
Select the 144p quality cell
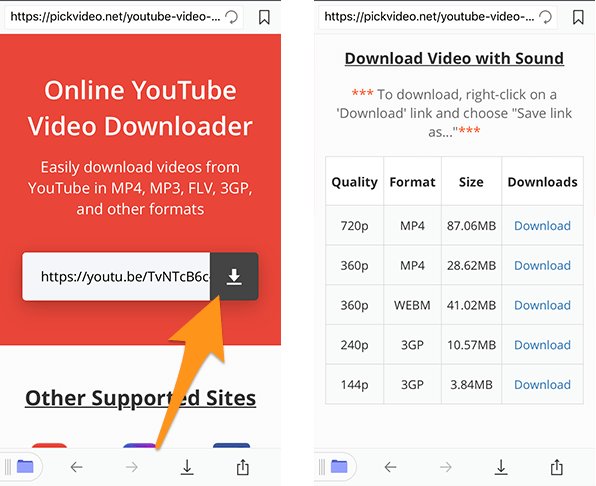coord(354,385)
